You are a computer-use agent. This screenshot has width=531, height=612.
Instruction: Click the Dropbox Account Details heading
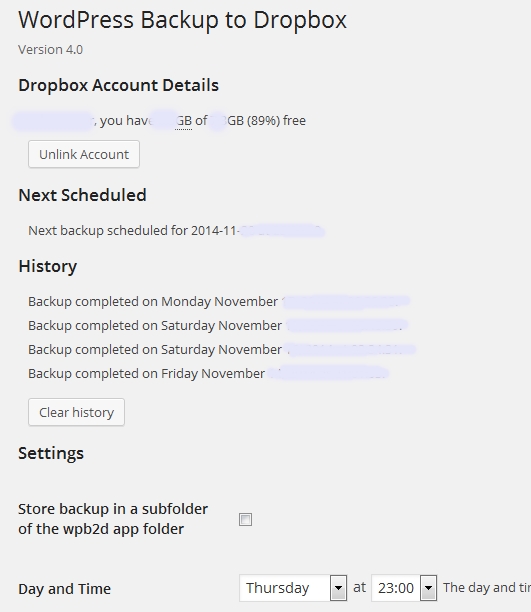118,85
